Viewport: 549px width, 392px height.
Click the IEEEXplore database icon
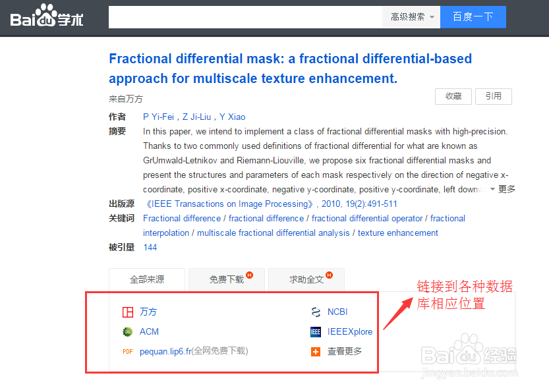coord(316,331)
